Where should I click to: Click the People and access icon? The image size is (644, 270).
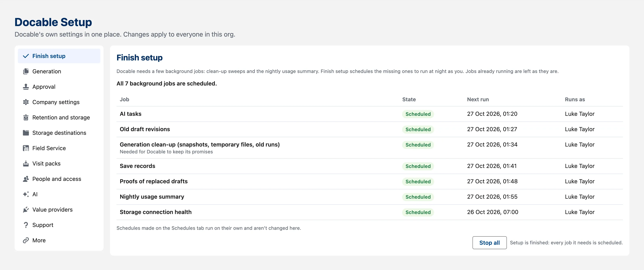[x=26, y=179]
